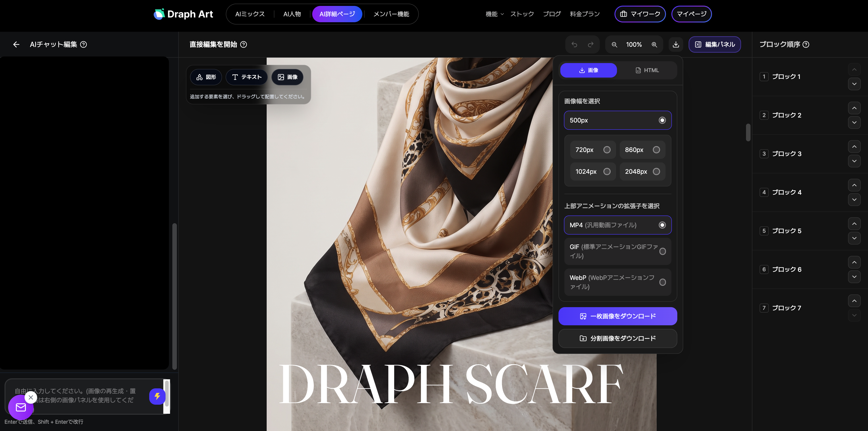Open the purple mail contact bubble
The height and width of the screenshot is (431, 868).
click(x=21, y=407)
